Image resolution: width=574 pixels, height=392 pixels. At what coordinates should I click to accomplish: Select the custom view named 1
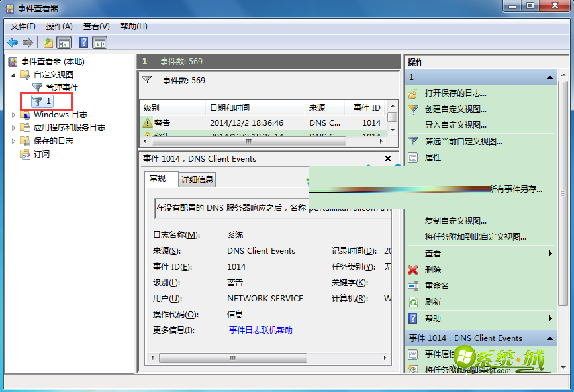48,101
